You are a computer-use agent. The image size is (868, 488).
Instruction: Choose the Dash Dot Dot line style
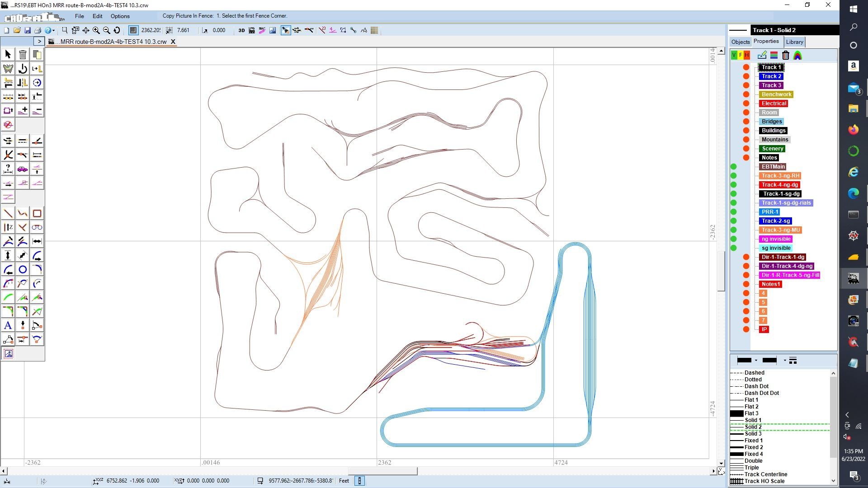point(761,393)
